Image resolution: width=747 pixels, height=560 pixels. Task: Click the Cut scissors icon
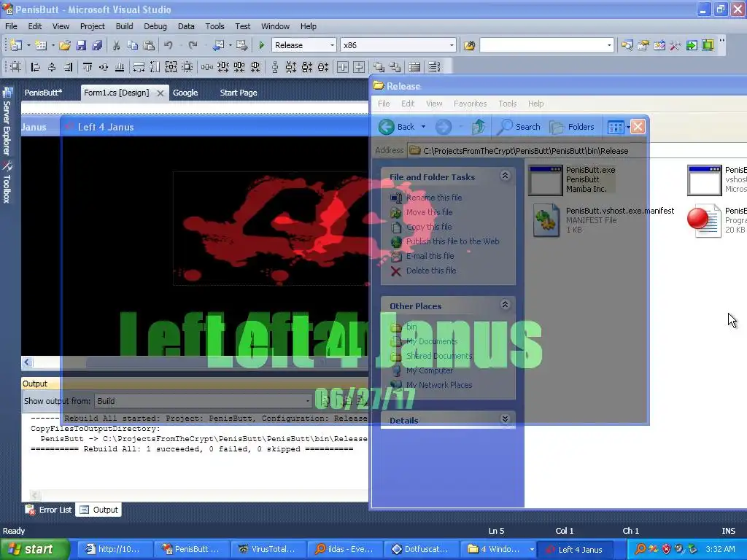(x=116, y=45)
